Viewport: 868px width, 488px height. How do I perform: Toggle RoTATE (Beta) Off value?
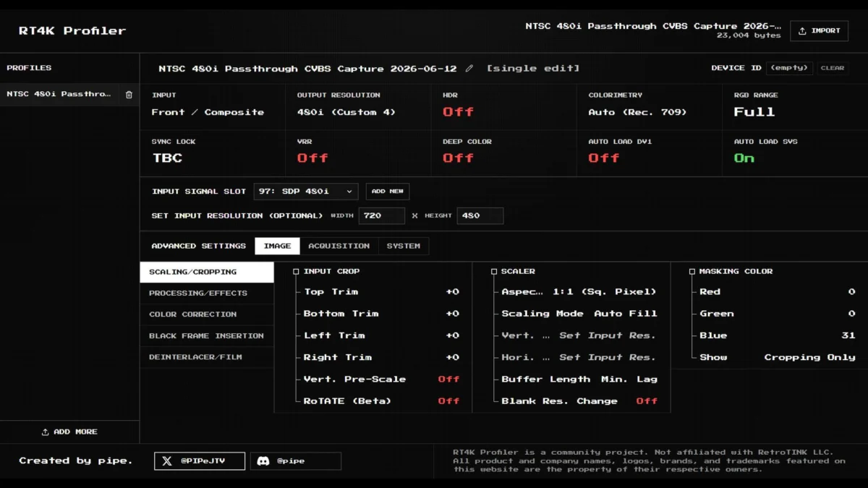(x=448, y=401)
